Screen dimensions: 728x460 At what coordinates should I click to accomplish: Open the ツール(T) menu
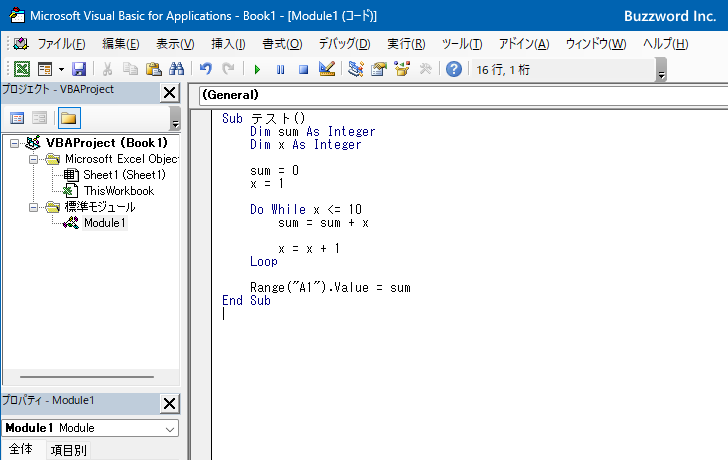(462, 44)
